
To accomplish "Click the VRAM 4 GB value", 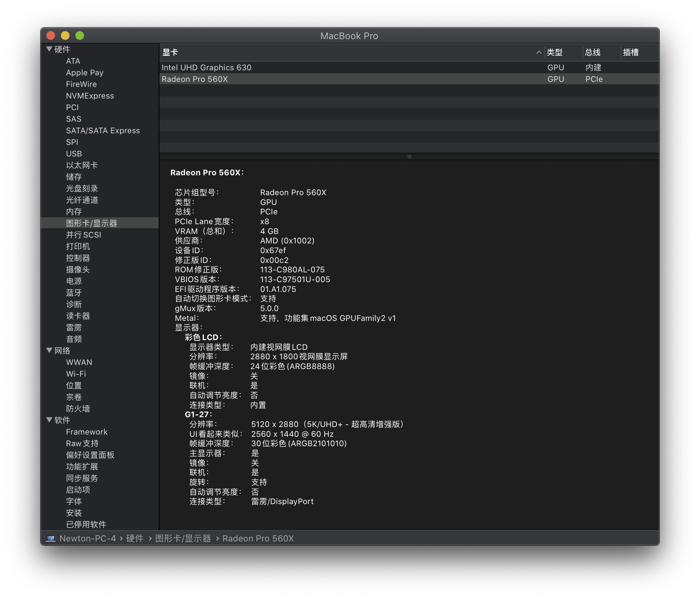I will point(269,231).
